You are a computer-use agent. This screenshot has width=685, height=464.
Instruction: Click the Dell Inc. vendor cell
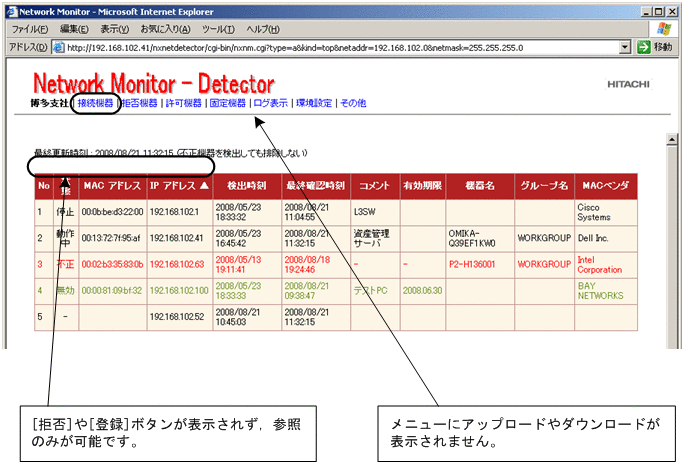[x=606, y=239]
